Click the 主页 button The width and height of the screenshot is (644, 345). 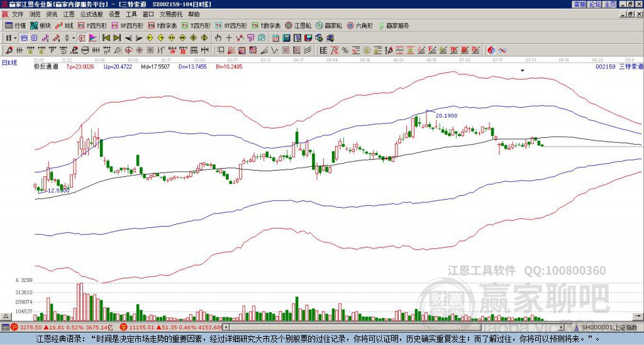point(609,4)
